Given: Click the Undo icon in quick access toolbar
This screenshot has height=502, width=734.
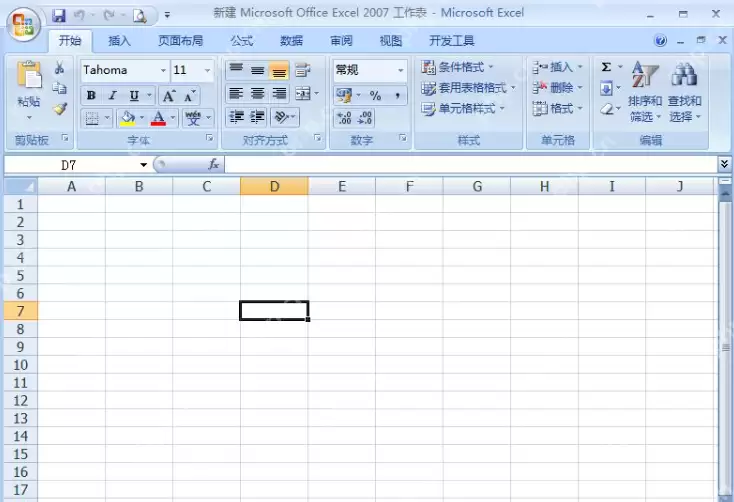Looking at the screenshot, I should [x=79, y=15].
